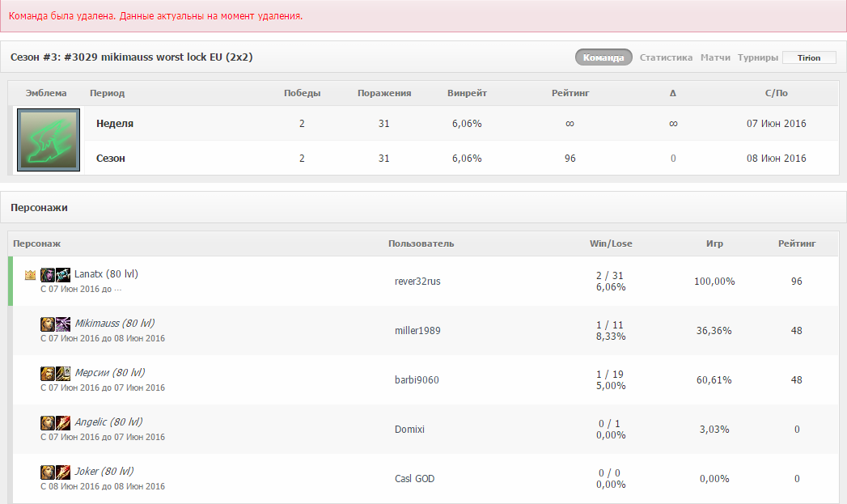Click the Рейтинг header in characters table

(x=797, y=244)
